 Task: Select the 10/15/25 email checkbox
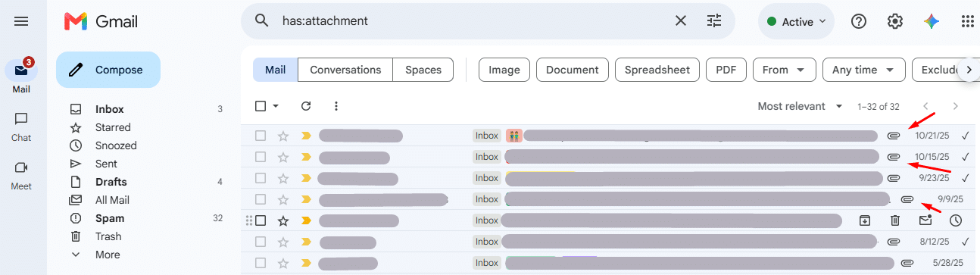point(261,157)
